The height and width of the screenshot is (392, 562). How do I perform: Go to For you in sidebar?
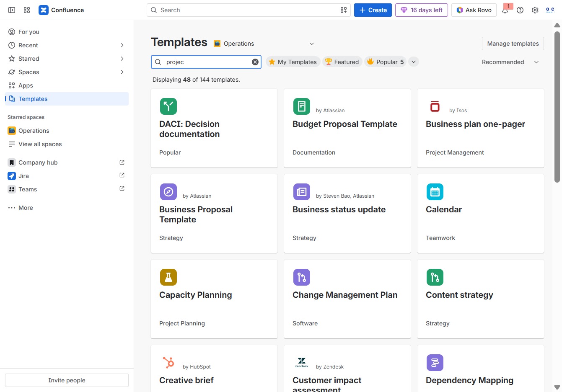tap(67, 32)
